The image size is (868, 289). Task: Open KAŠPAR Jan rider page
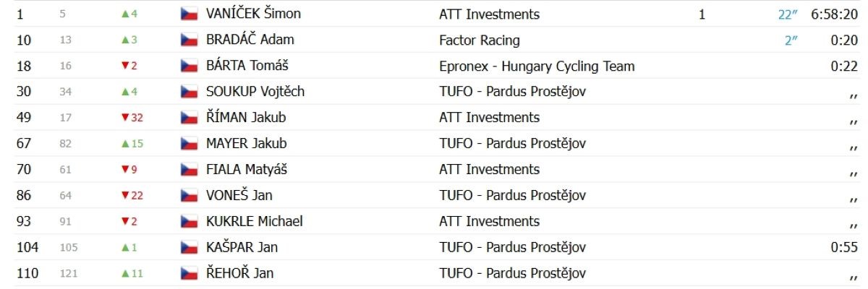point(242,248)
